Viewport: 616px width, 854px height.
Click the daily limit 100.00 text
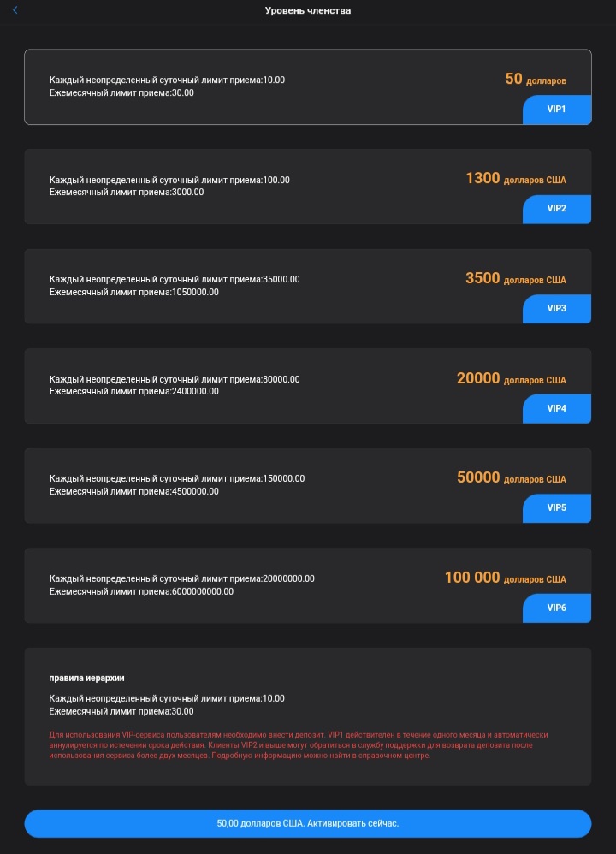(169, 181)
